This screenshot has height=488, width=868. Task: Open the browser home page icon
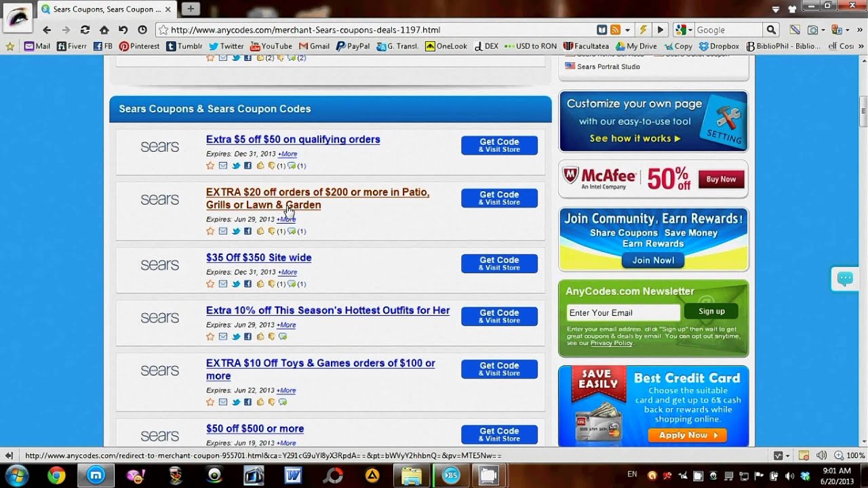click(x=104, y=30)
